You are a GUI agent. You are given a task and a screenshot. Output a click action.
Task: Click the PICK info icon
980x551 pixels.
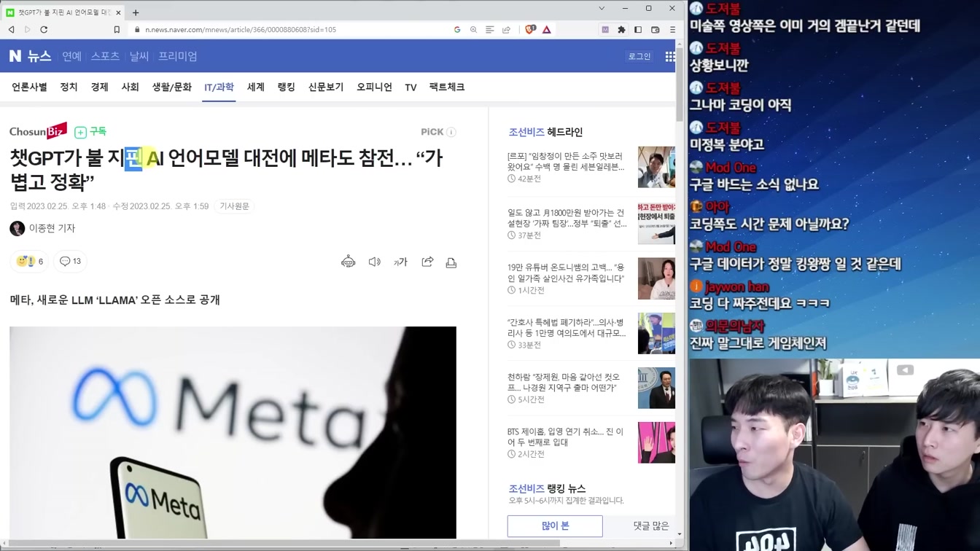[x=451, y=132]
